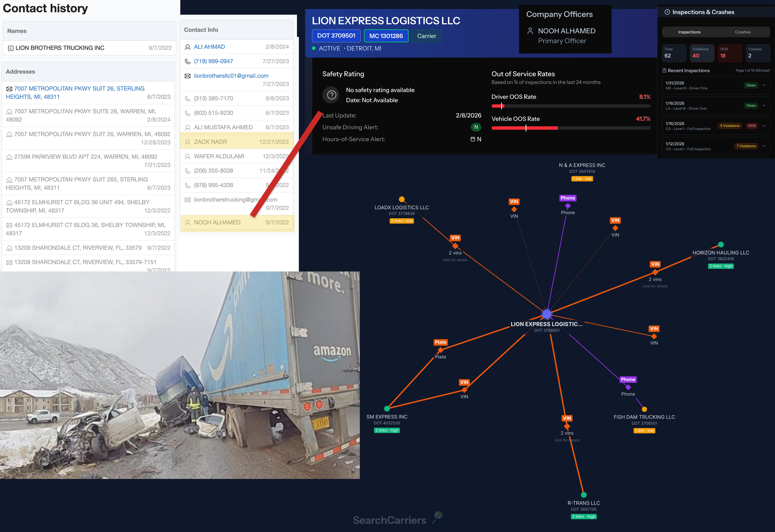Click the safety rating question mark icon
This screenshot has width=775, height=532.
point(331,95)
